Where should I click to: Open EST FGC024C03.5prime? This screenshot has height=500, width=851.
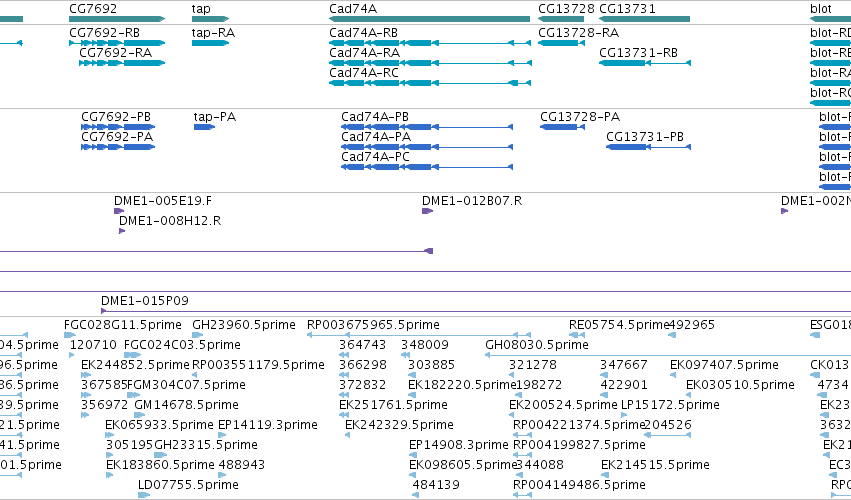(x=182, y=345)
